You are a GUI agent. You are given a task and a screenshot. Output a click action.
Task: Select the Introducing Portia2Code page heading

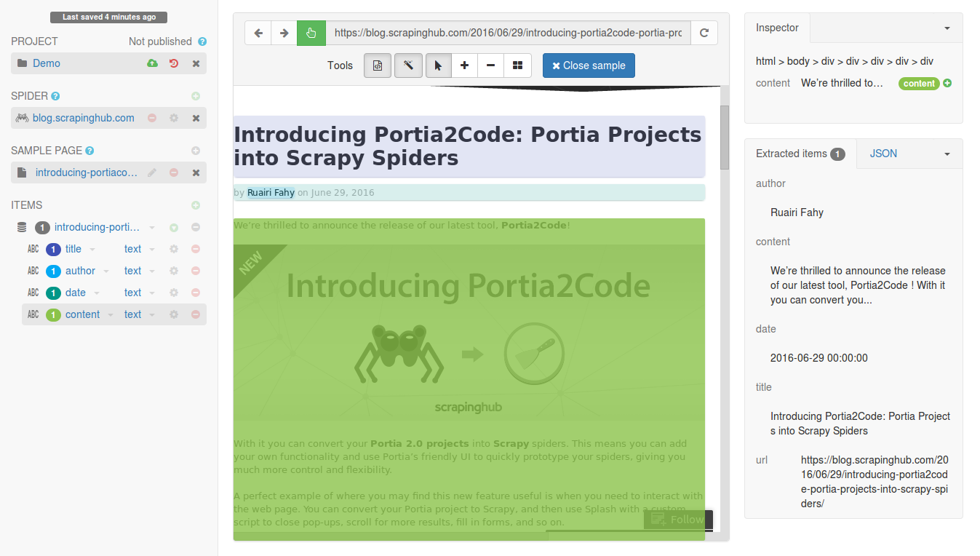(x=469, y=146)
